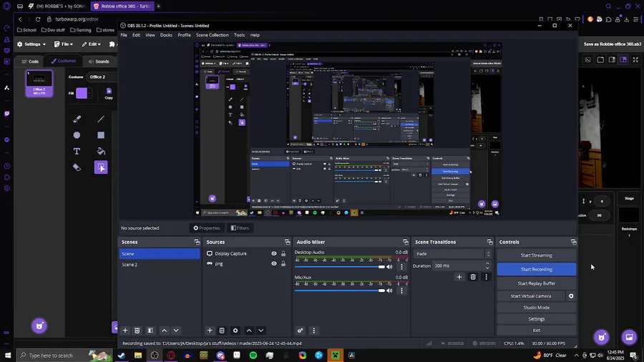
Task: Click Start Virtual Camera button
Action: (x=531, y=296)
